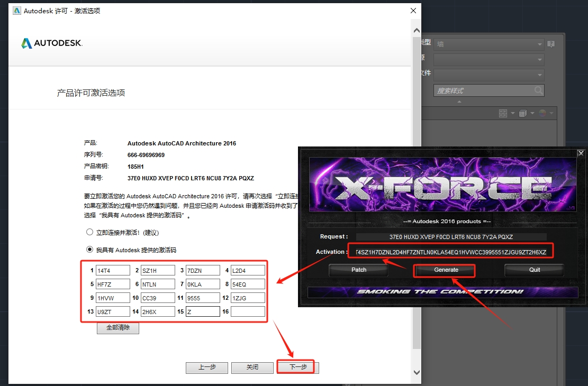This screenshot has width=588, height=386.
Task: Click activation code field 1 containing 14T4
Action: click(x=113, y=270)
